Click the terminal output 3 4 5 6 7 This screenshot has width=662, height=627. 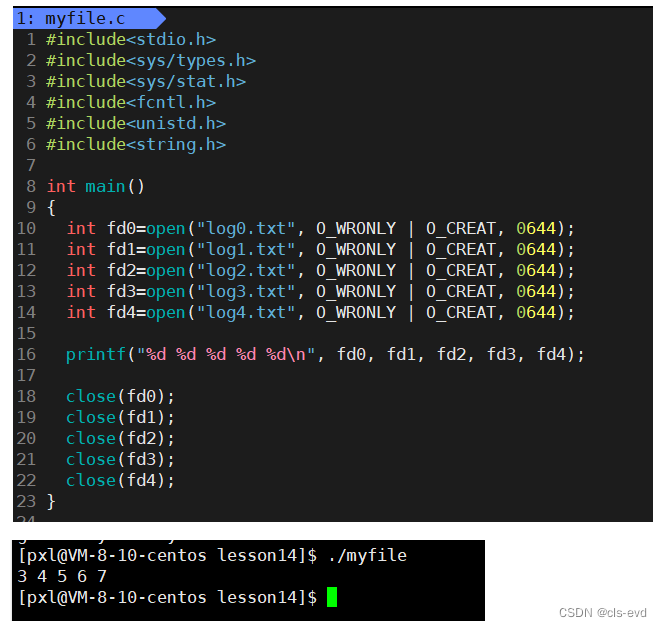pos(62,577)
